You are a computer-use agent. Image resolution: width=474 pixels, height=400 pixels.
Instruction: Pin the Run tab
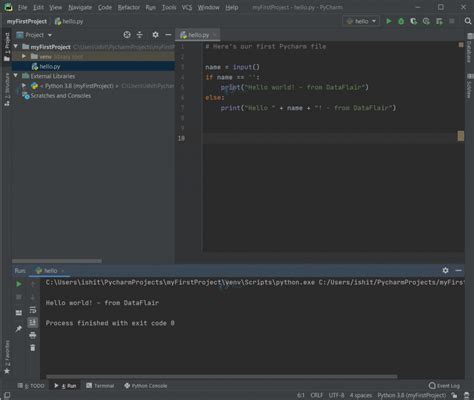point(19,329)
